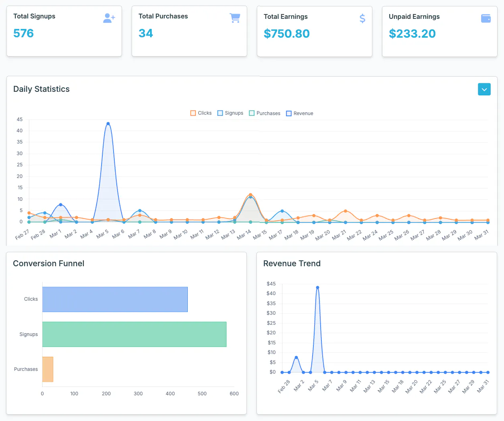
Task: Click the $233.20 unpaid earnings value
Action: [412, 34]
